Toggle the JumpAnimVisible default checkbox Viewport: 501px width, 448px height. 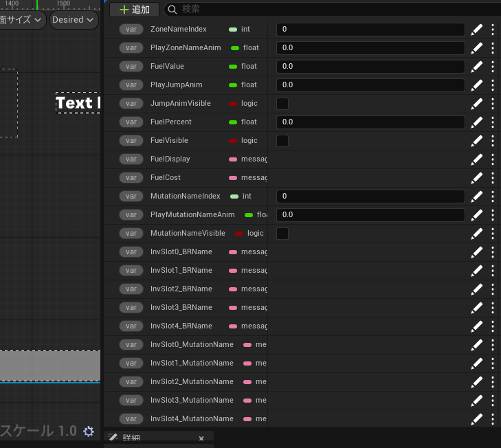(282, 104)
